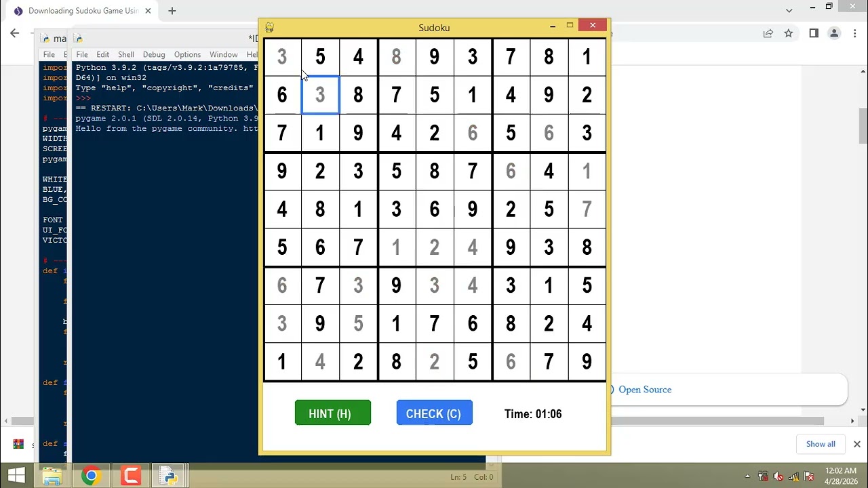Open the File menu of the back editor window

49,54
